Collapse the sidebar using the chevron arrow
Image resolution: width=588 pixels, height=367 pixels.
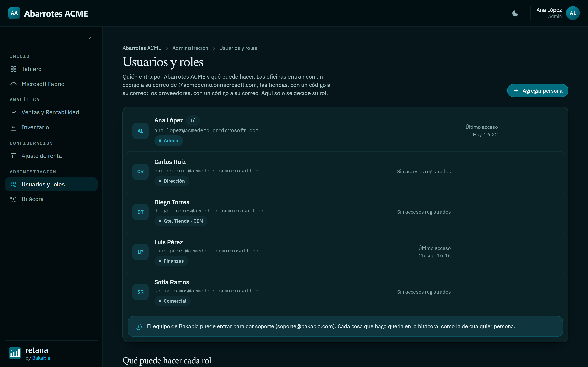pyautogui.click(x=90, y=39)
